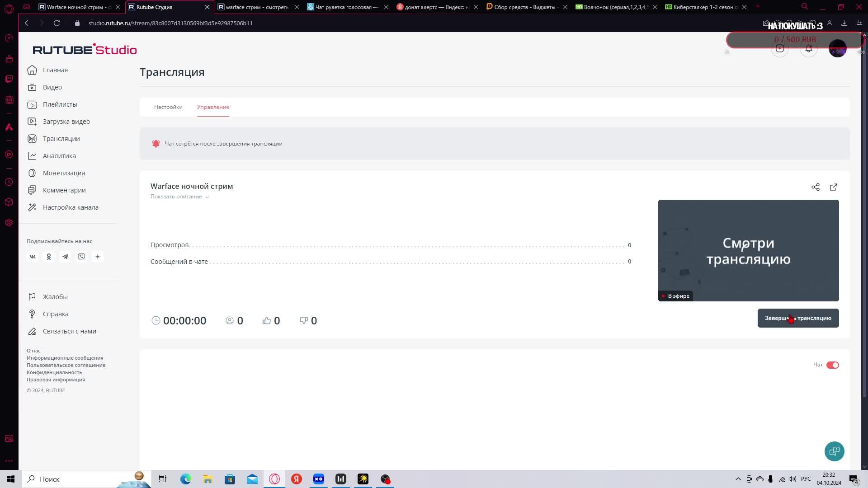This screenshot has width=868, height=488.
Task: Open Главная in the sidebar
Action: [x=47, y=70]
